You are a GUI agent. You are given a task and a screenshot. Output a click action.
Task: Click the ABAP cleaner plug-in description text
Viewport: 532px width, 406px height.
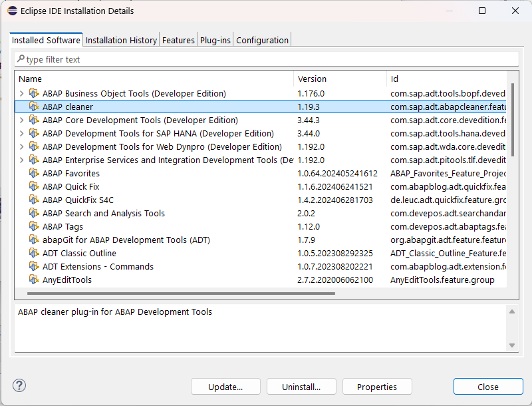pyautogui.click(x=115, y=311)
